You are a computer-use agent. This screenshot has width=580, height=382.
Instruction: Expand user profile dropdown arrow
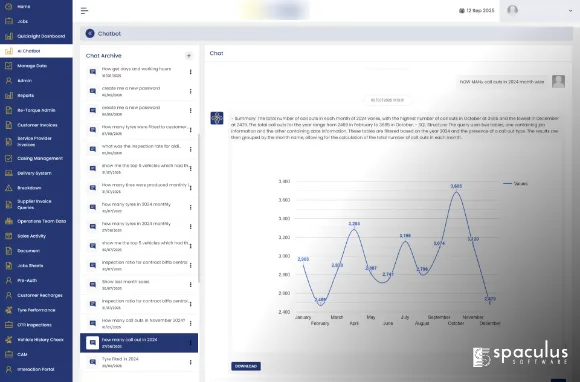point(570,11)
